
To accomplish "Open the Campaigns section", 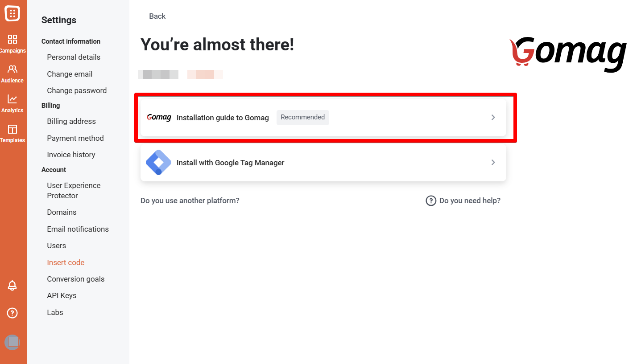I will (13, 43).
